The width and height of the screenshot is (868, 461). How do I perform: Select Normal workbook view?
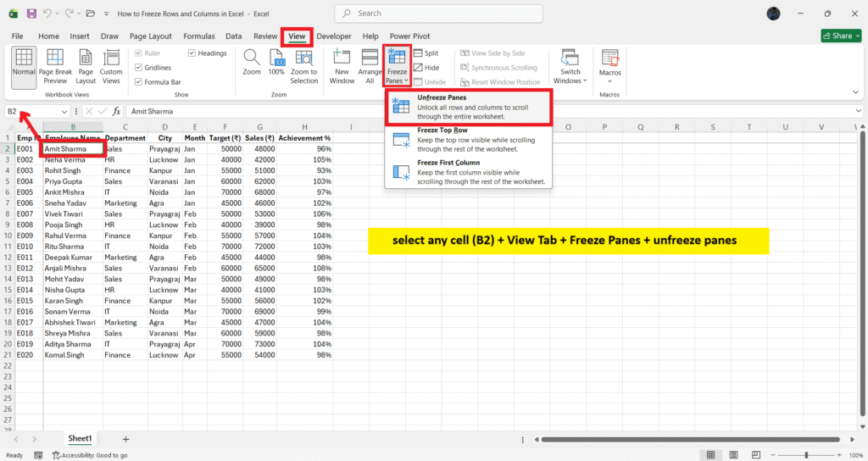(24, 68)
